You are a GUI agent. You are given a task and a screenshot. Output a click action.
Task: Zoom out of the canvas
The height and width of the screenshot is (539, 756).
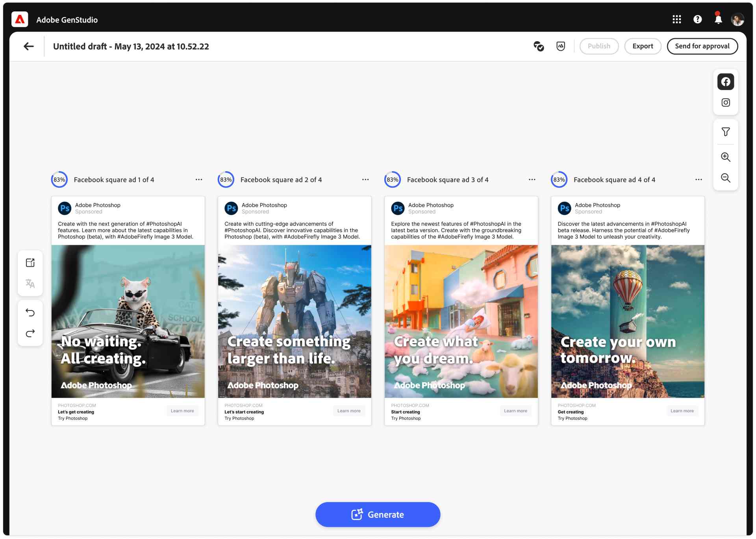point(725,178)
